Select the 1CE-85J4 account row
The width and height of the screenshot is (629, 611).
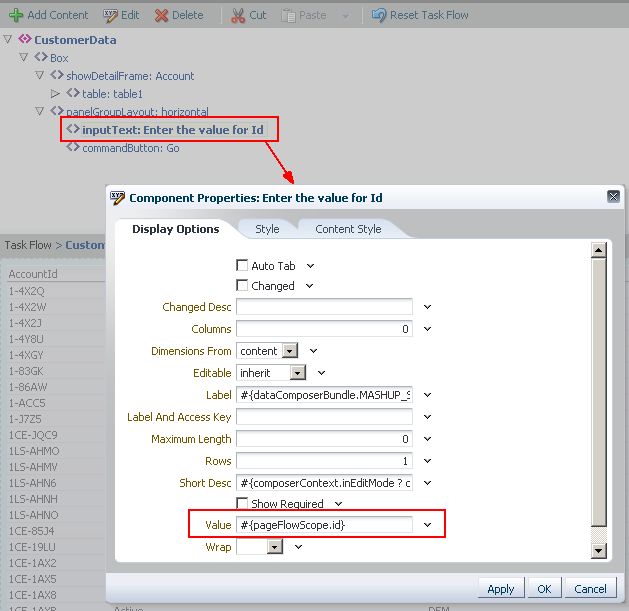point(32,531)
